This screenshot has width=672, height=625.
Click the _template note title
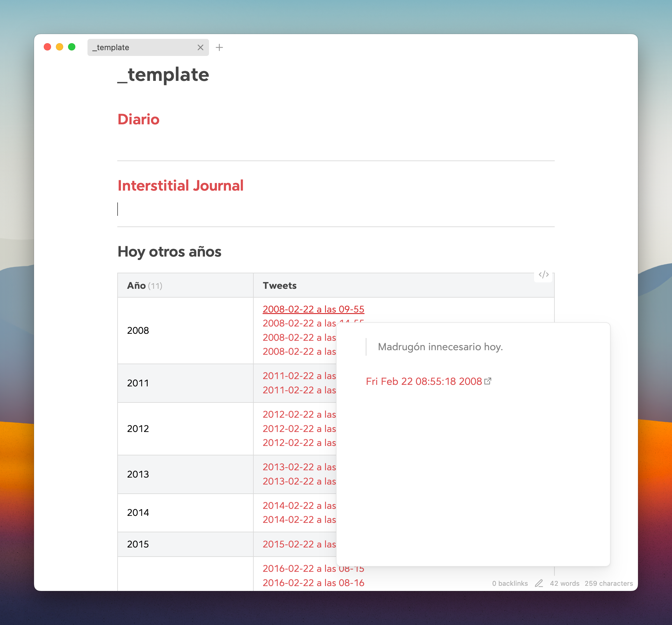pos(163,74)
